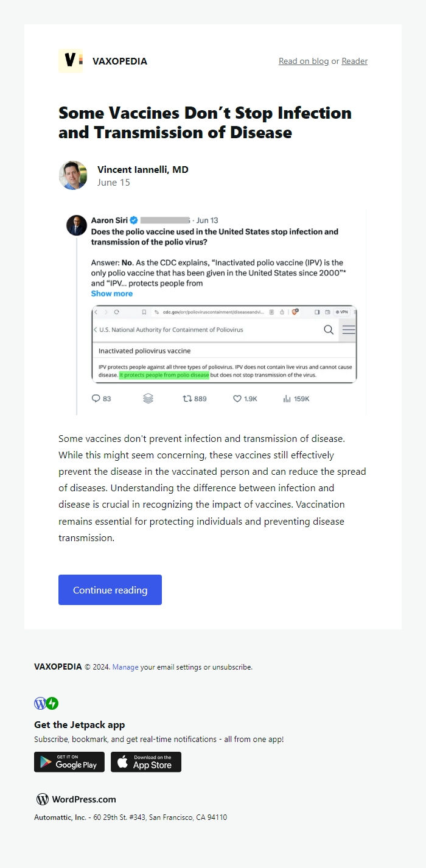Click the share icon in the browser toolbar
This screenshot has height=868, width=426.
click(281, 311)
